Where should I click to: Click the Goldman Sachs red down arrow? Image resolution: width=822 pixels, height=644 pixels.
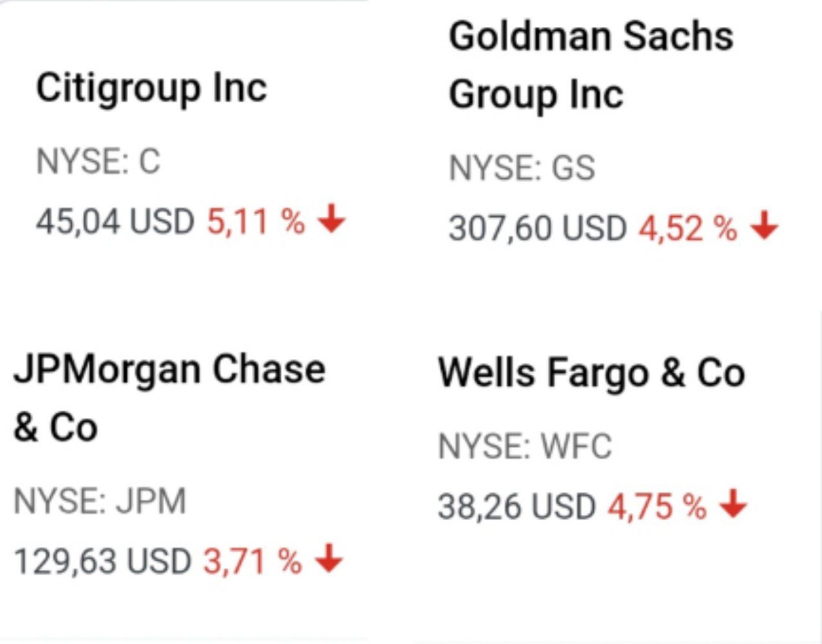(x=765, y=226)
